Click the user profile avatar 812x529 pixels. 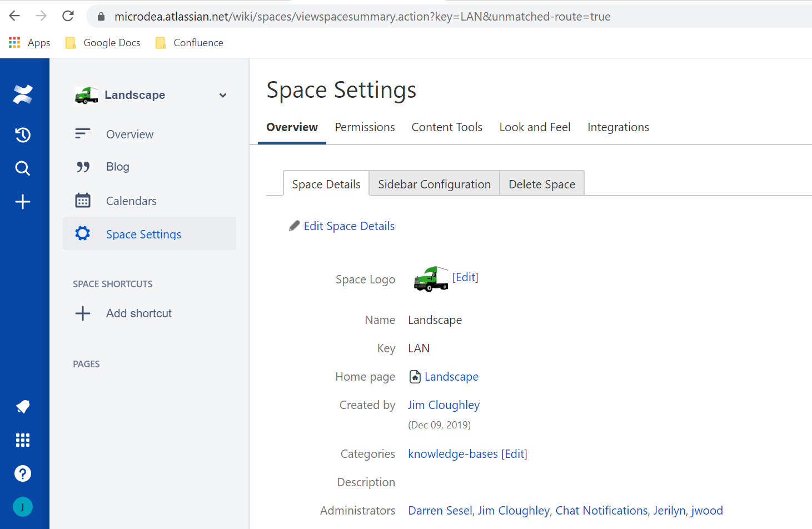point(23,507)
